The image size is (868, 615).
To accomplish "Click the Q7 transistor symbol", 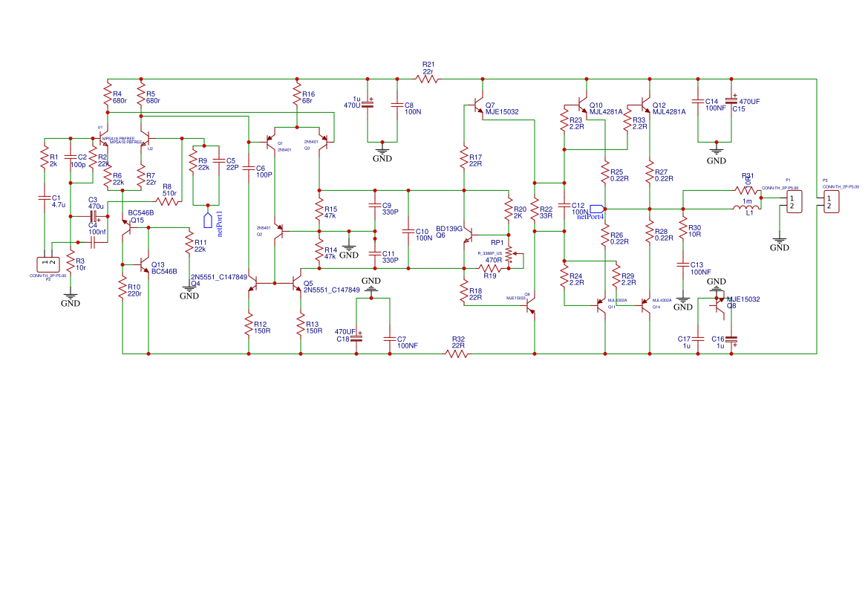I will (477, 105).
